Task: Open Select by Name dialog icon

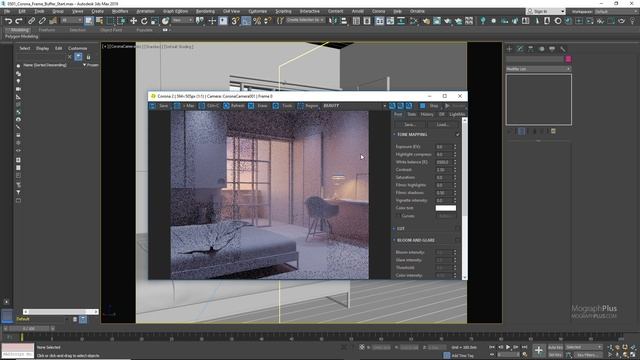Action: (x=99, y=21)
